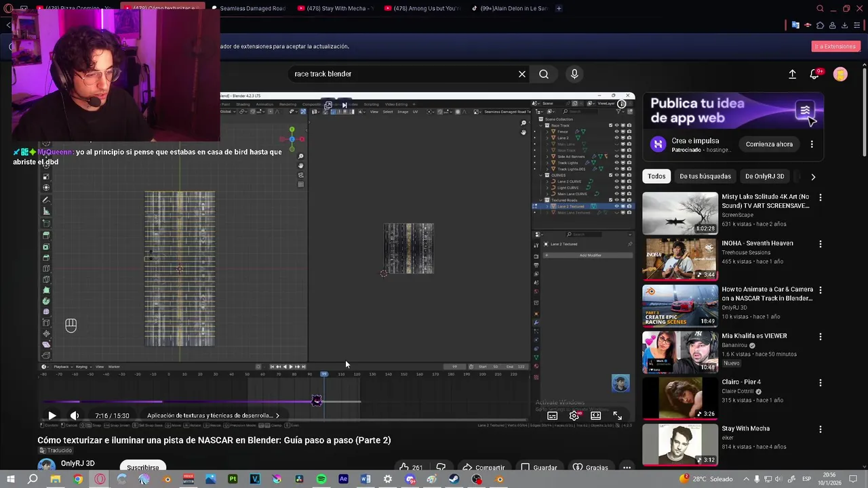Toggle eye icon for Light CURVE

[x=616, y=188]
